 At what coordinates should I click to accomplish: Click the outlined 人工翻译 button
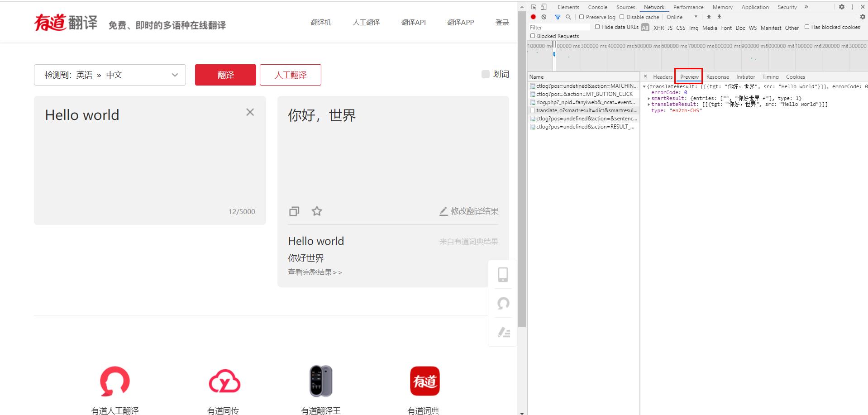point(291,75)
